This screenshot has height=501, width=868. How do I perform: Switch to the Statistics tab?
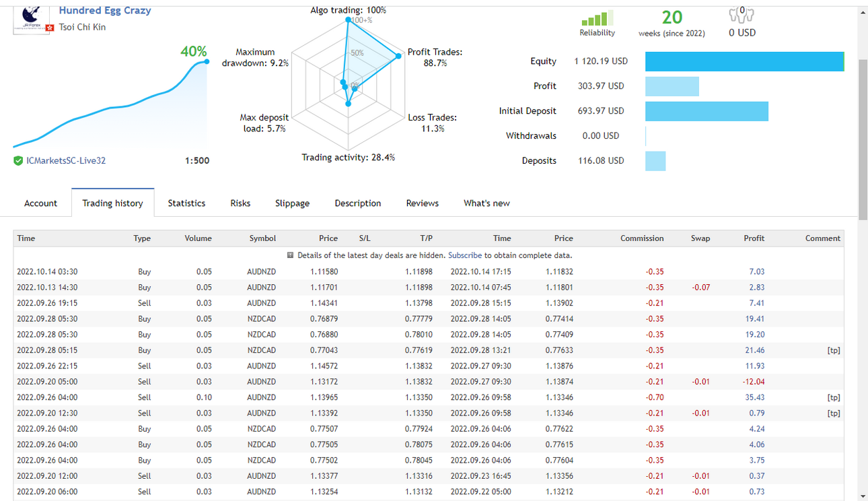click(186, 203)
